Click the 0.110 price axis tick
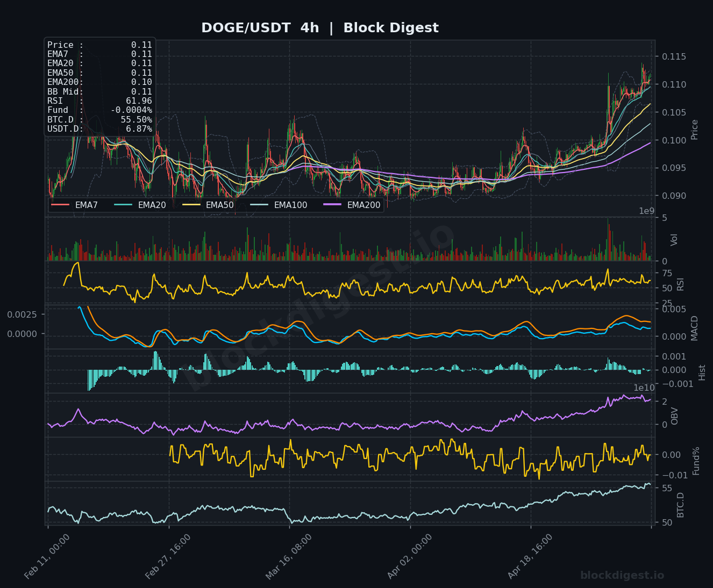713x588 pixels. [x=674, y=84]
